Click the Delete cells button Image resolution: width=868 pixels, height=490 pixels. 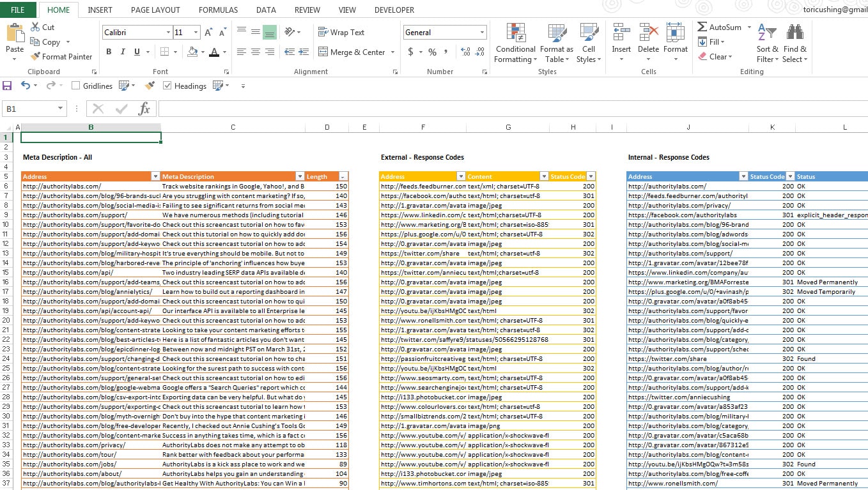648,43
